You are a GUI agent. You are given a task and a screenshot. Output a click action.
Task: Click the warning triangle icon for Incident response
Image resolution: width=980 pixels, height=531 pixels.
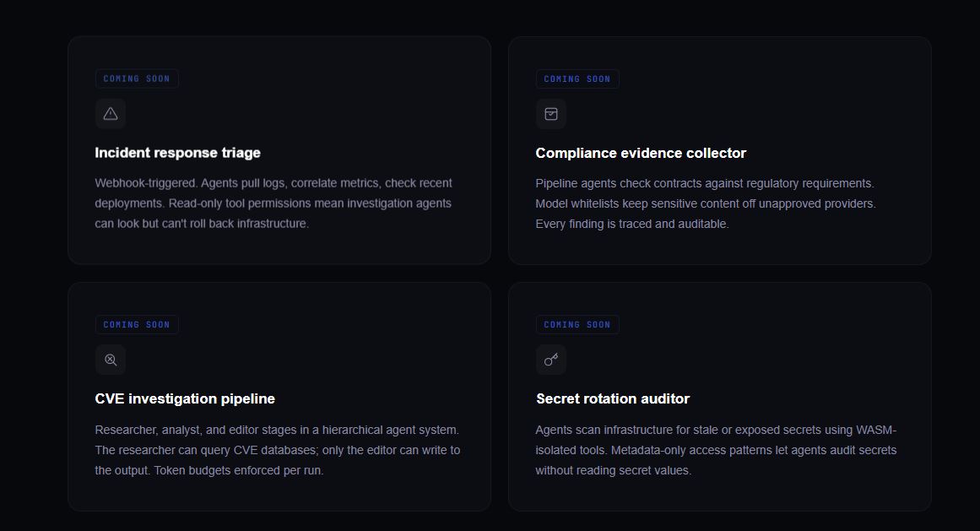pos(111,114)
